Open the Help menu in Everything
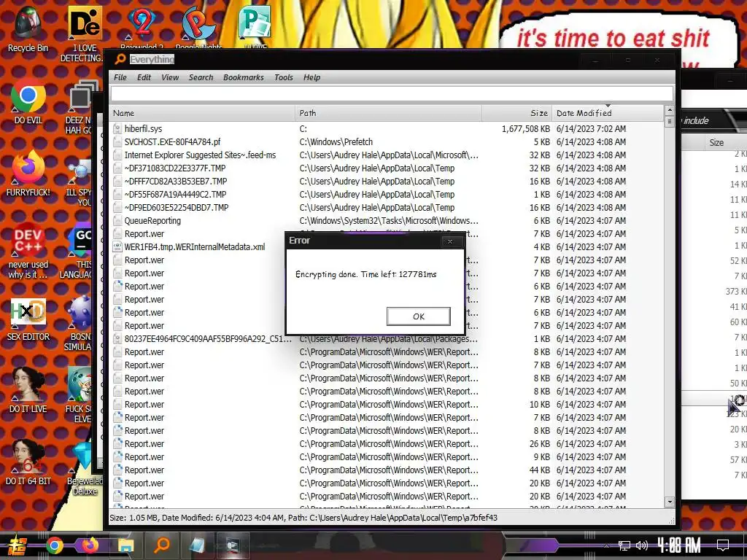The width and height of the screenshot is (747, 560). point(312,77)
